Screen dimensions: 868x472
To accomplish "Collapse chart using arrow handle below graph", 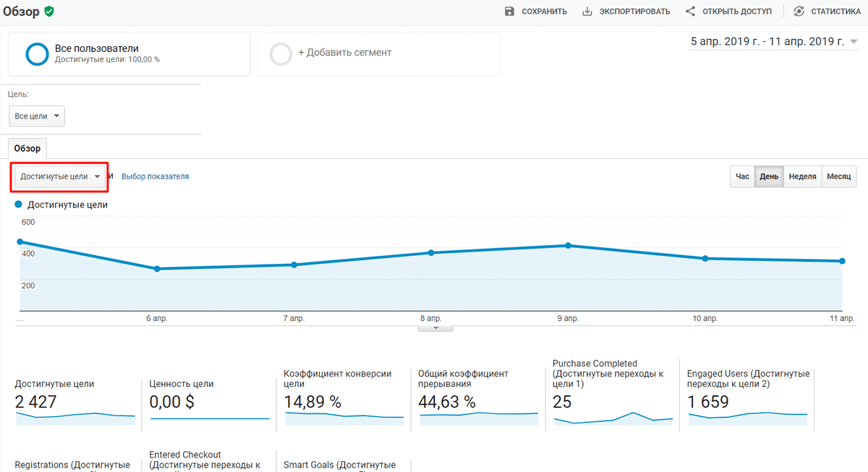I will click(435, 328).
